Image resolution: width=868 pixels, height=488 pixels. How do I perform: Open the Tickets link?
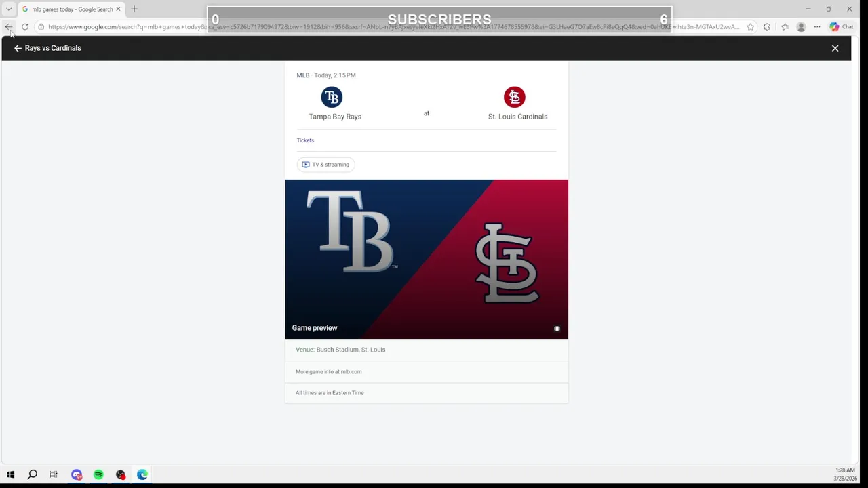click(305, 140)
